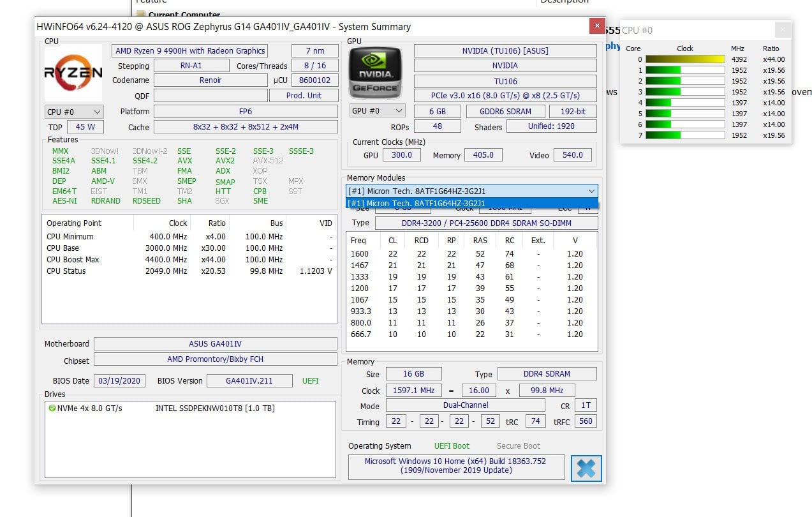
Task: Select the highlighted Micron Tech module list entry
Action: (471, 203)
